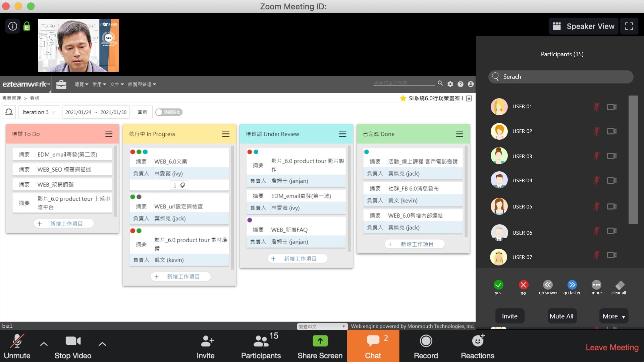This screenshot has height=362, width=644.
Task: Open the Reactions emoji icon
Action: [x=478, y=341]
